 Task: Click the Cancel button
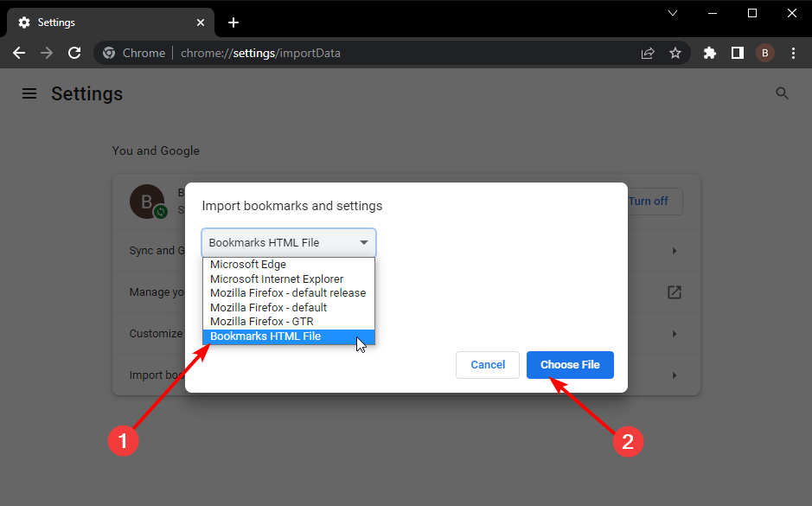488,365
